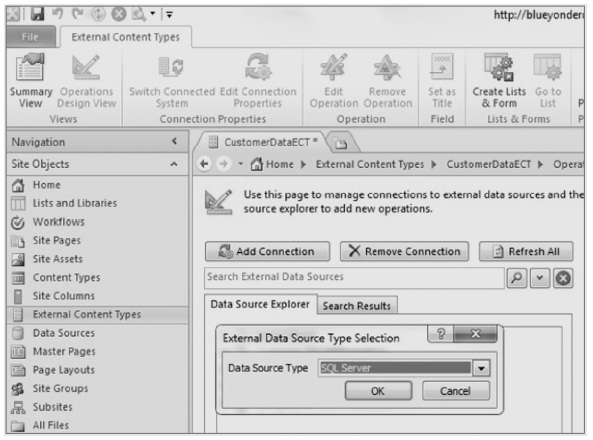Click Cancel in the dialog
This screenshot has height=440, width=593.
point(455,391)
